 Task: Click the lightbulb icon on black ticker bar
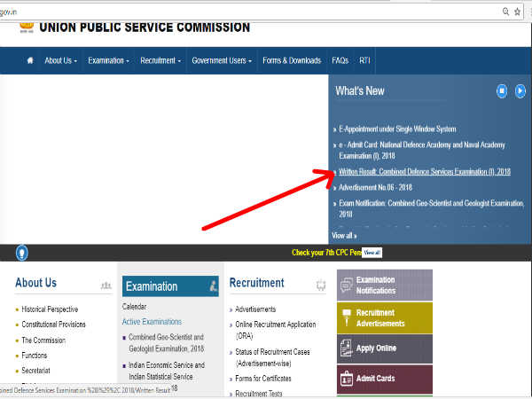pyautogui.click(x=22, y=253)
